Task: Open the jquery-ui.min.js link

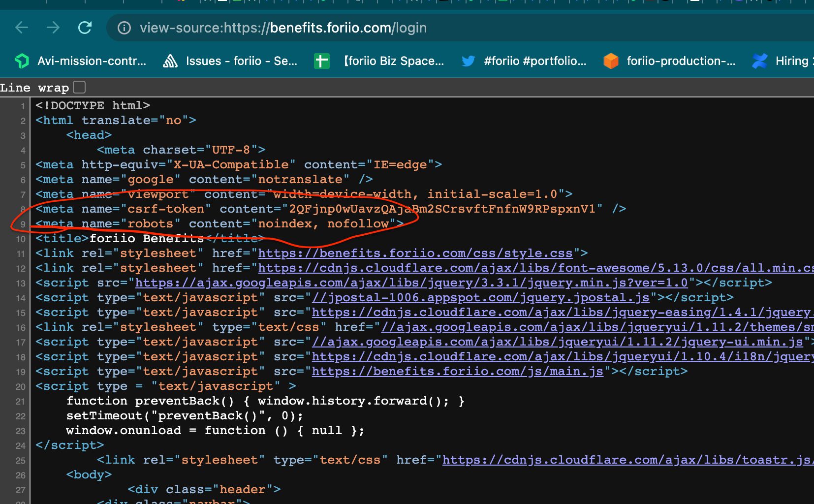Action: point(557,342)
